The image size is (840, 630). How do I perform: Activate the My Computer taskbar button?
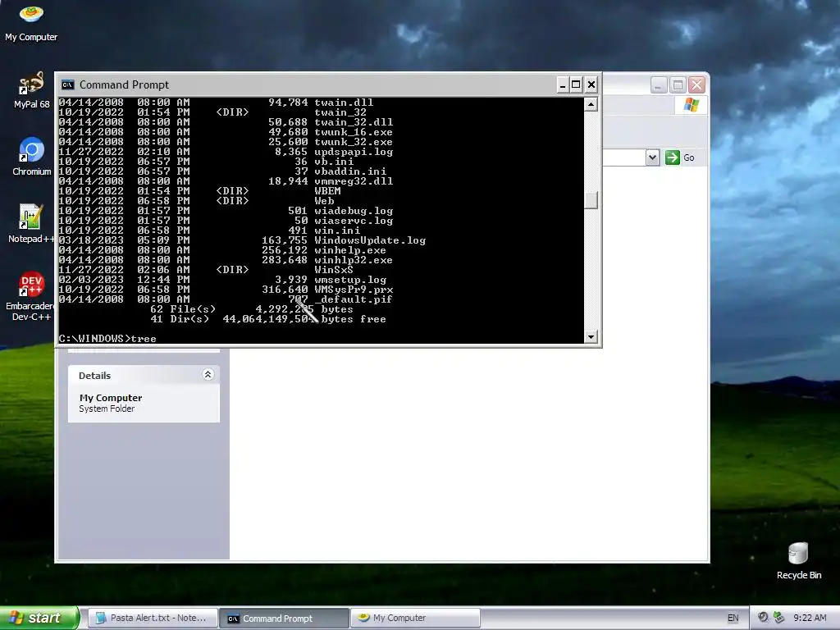415,618
